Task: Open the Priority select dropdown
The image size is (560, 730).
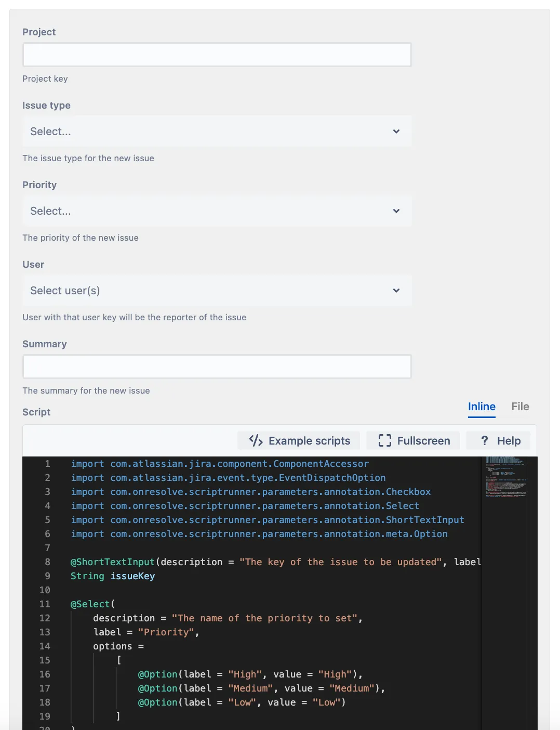Action: (217, 211)
